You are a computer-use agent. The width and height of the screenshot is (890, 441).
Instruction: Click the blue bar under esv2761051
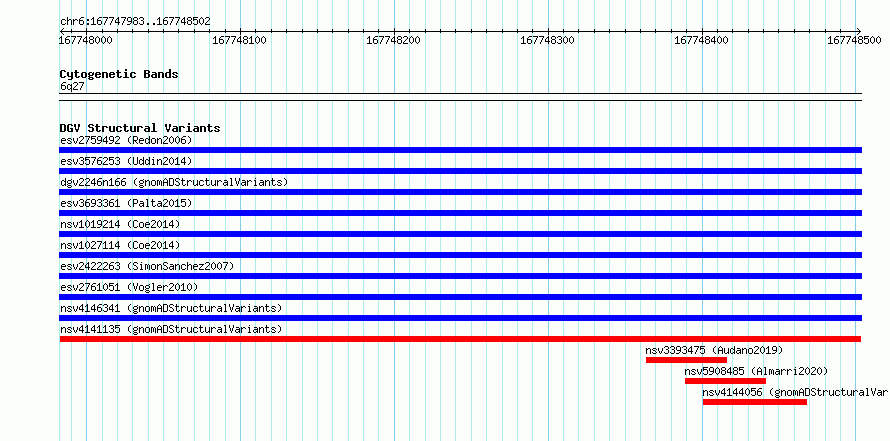click(460, 297)
